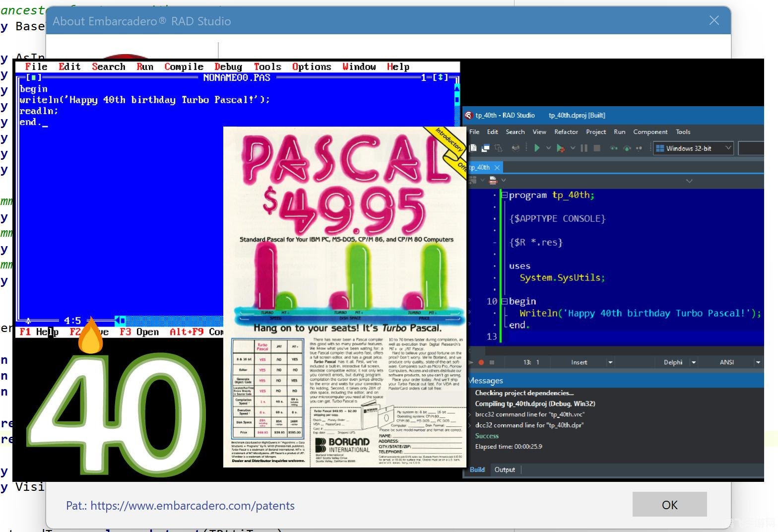Screen dimensions: 778x532
Task: Click Turbo Pascal window zoom arrow box
Action: pos(441,77)
